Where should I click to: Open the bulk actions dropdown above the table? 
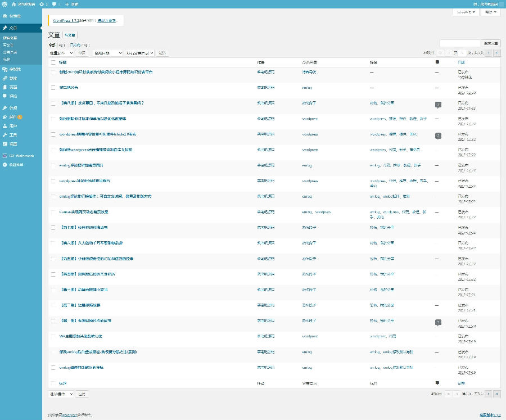(x=61, y=53)
